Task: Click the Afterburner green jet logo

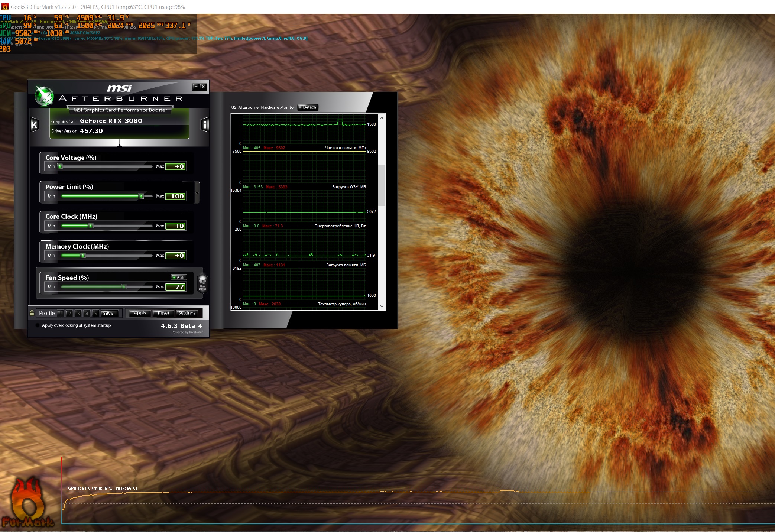Action: [44, 96]
